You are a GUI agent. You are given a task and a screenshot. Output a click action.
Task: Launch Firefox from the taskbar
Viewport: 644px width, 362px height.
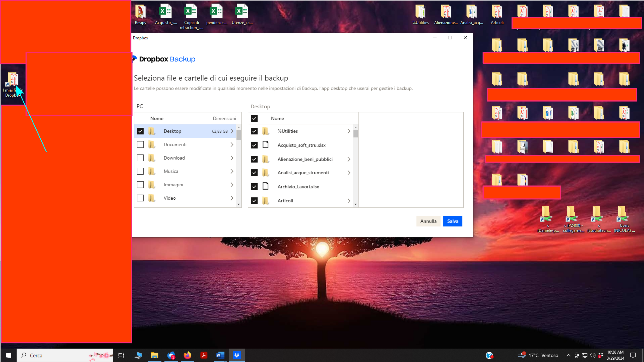tap(187, 355)
